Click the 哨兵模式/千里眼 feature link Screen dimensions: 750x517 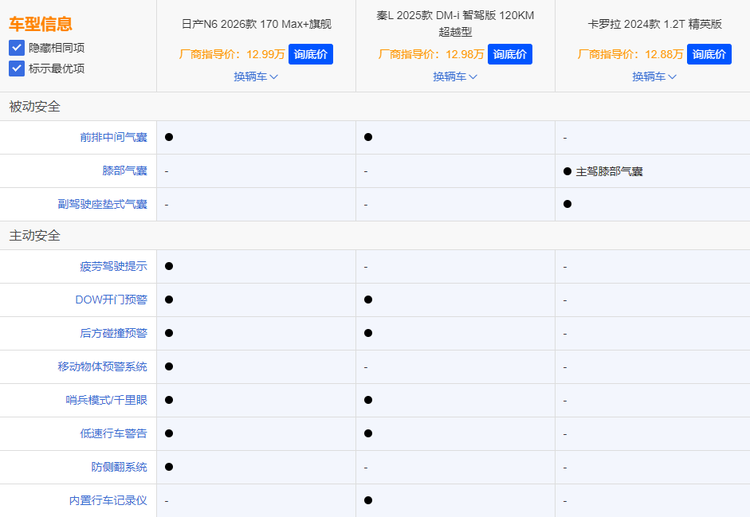(106, 400)
